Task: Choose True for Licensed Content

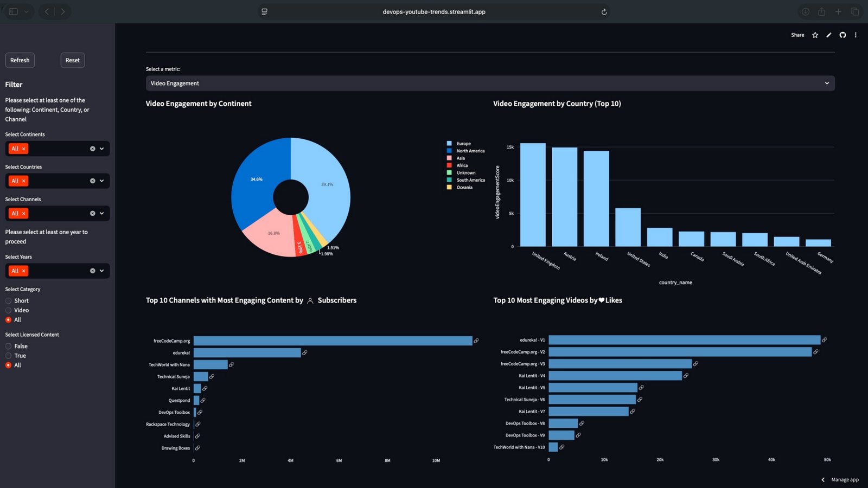Action: pos(8,356)
